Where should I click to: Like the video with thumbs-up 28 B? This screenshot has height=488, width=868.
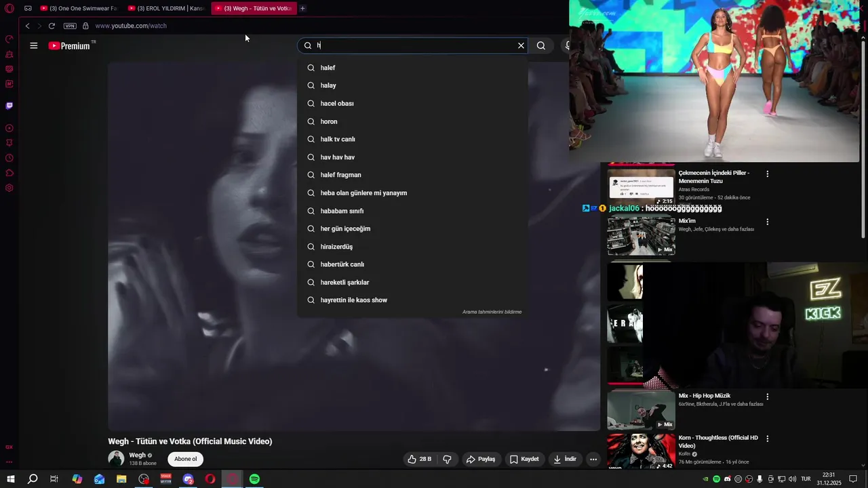420,459
